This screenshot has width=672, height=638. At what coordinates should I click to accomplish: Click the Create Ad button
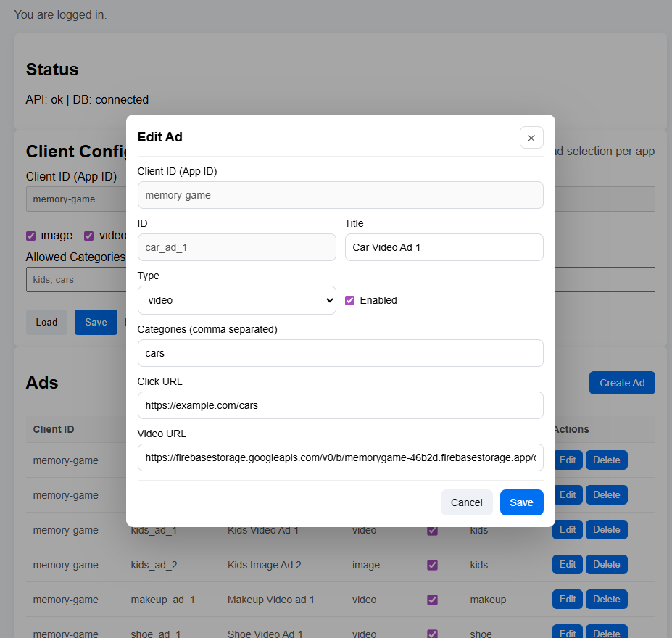point(621,383)
